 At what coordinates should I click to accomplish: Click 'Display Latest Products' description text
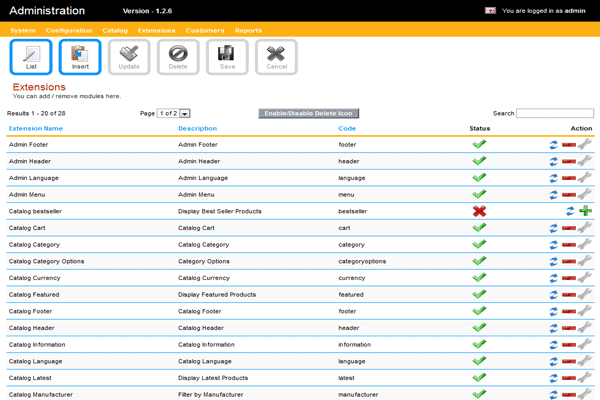pos(213,378)
